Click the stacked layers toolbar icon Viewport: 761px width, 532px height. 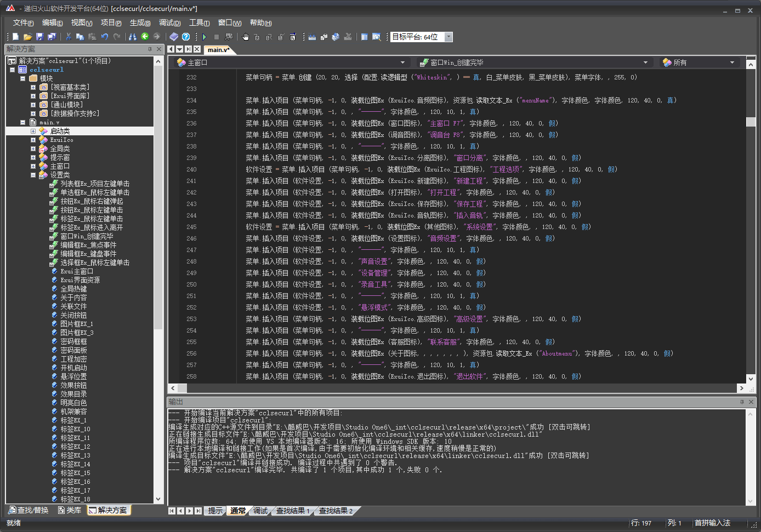point(336,37)
